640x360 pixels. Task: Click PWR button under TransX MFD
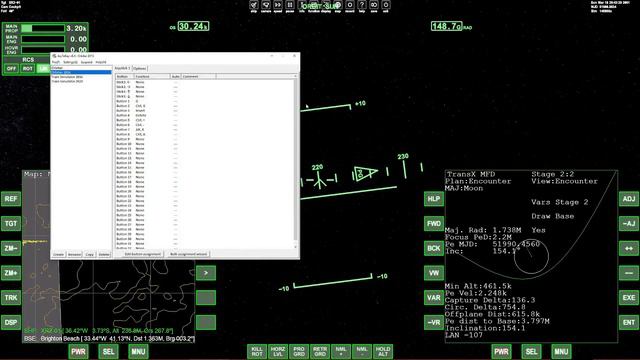point(501,351)
